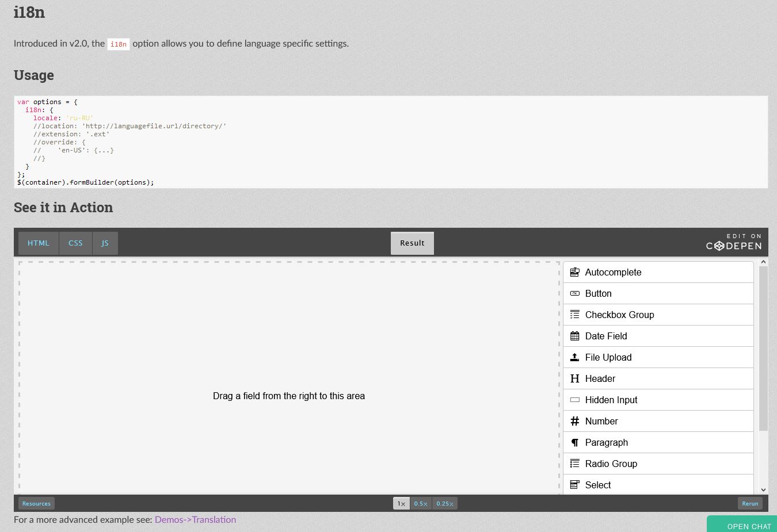Pick the Select field element
Image resolution: width=777 pixels, height=532 pixels.
click(x=597, y=485)
